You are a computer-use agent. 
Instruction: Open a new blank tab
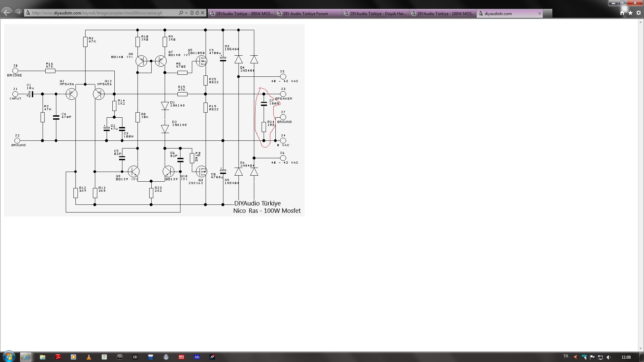click(547, 13)
